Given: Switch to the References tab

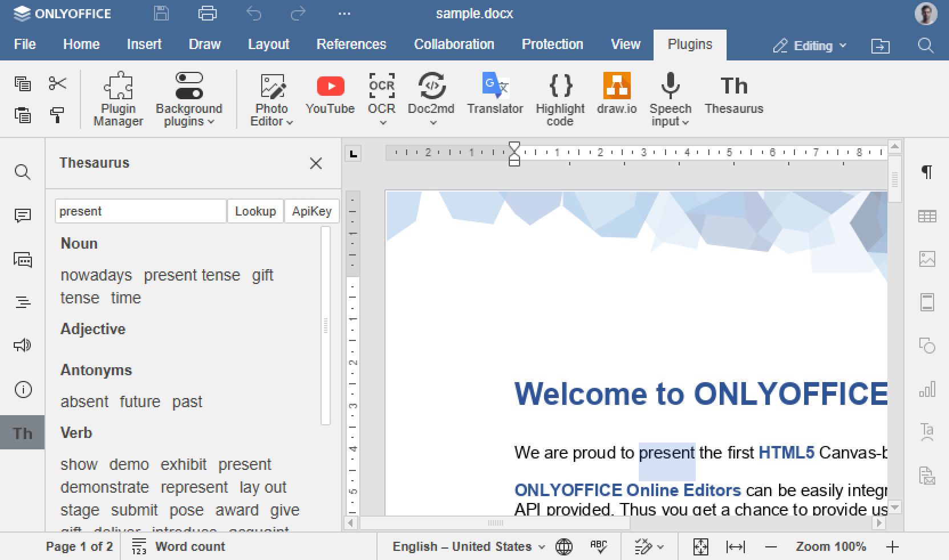Looking at the screenshot, I should click(x=351, y=44).
